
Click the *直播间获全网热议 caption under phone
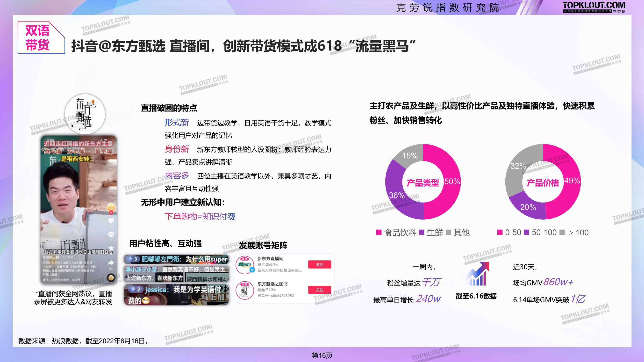(x=73, y=298)
